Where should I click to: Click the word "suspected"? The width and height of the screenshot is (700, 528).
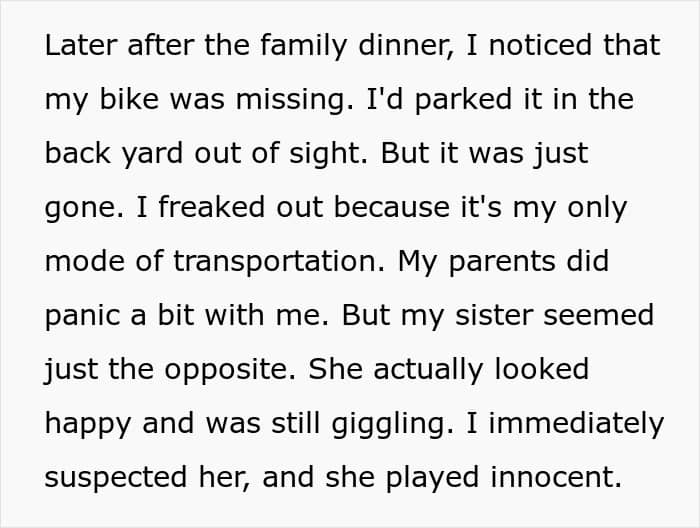116,479
